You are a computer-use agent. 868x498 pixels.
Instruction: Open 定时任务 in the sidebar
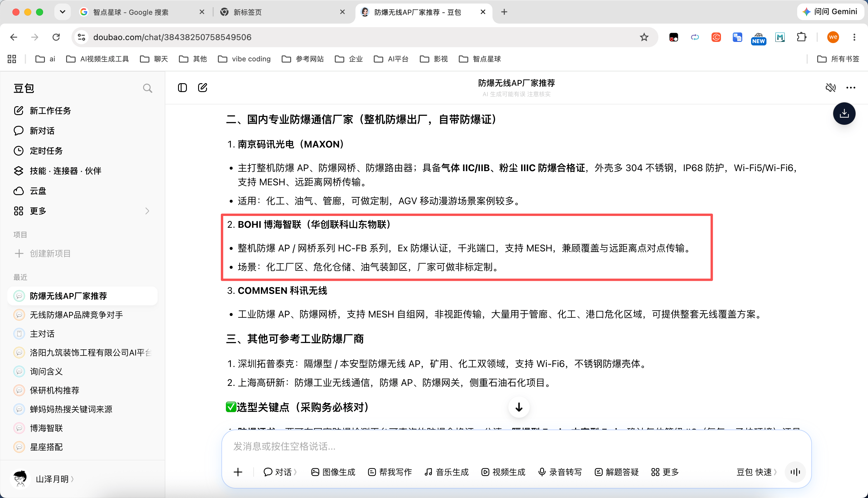82,151
